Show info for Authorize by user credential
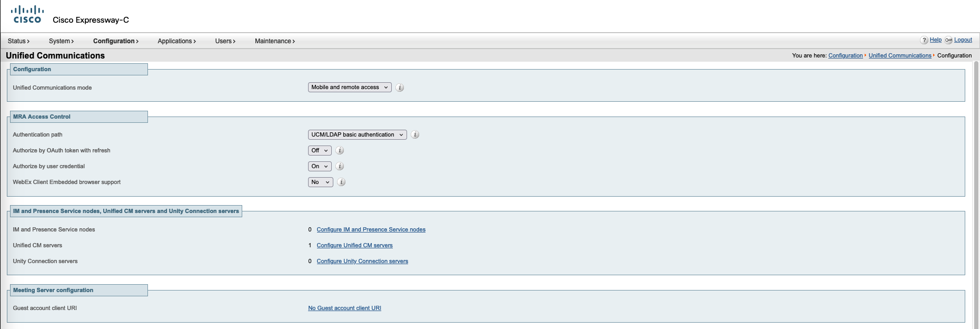 click(x=340, y=167)
